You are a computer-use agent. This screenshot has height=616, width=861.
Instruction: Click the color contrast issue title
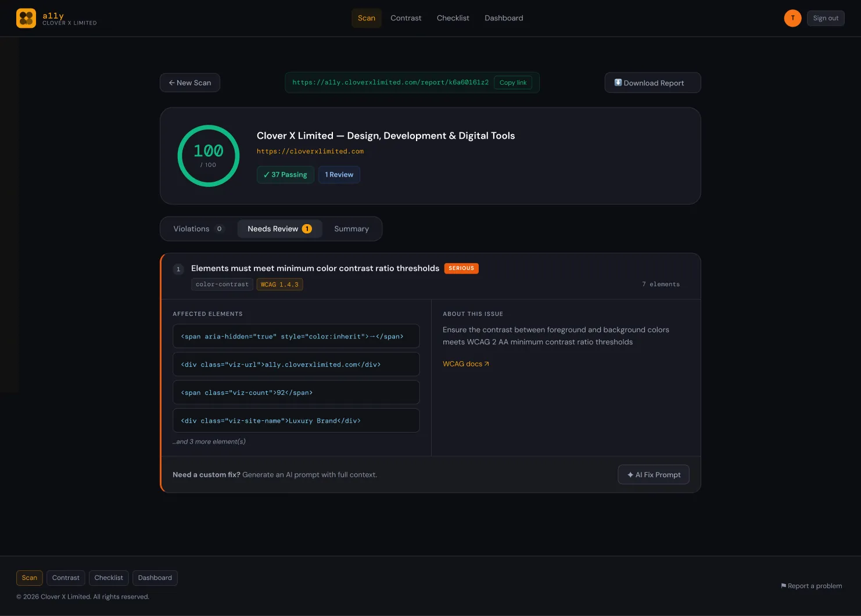(x=315, y=268)
